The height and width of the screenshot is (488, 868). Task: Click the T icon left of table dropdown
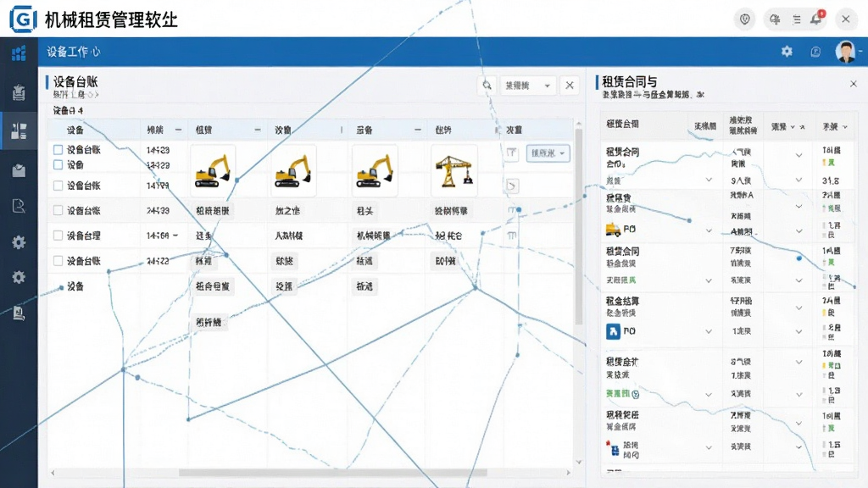tap(512, 153)
